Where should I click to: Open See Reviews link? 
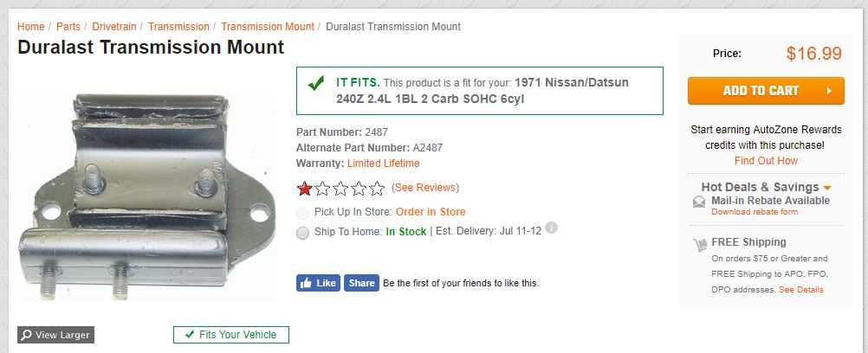click(425, 188)
